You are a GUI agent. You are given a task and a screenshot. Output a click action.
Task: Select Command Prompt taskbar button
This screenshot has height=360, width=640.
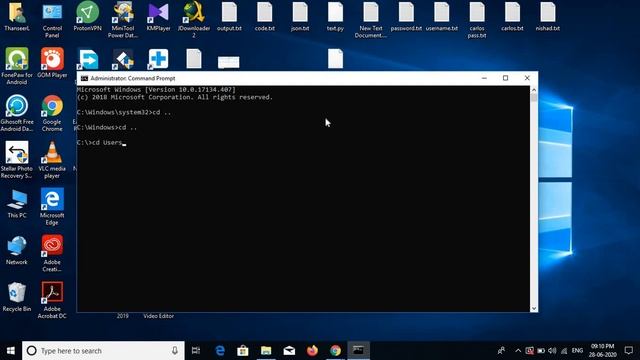(x=359, y=351)
